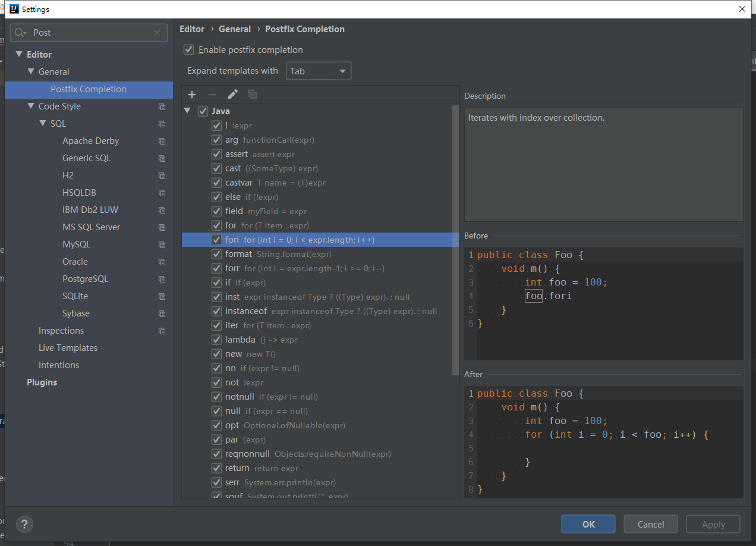Click project-level icon next to HSQLDB
The image size is (756, 546).
click(x=162, y=193)
